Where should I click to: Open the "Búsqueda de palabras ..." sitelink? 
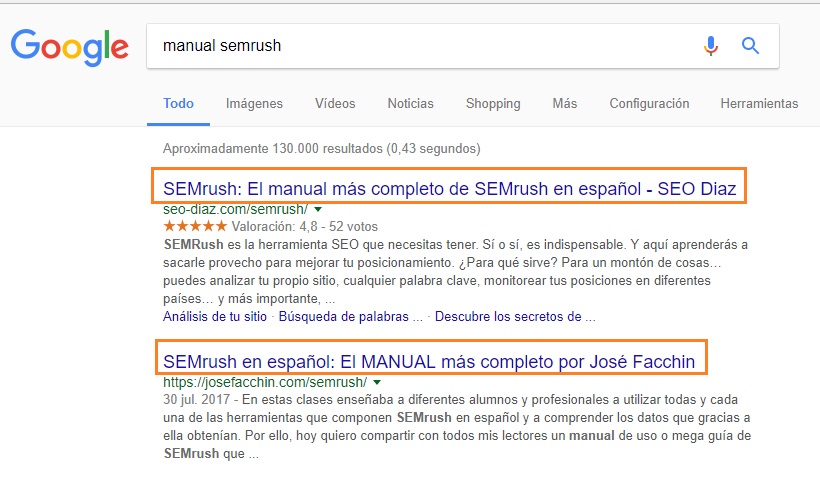[350, 317]
